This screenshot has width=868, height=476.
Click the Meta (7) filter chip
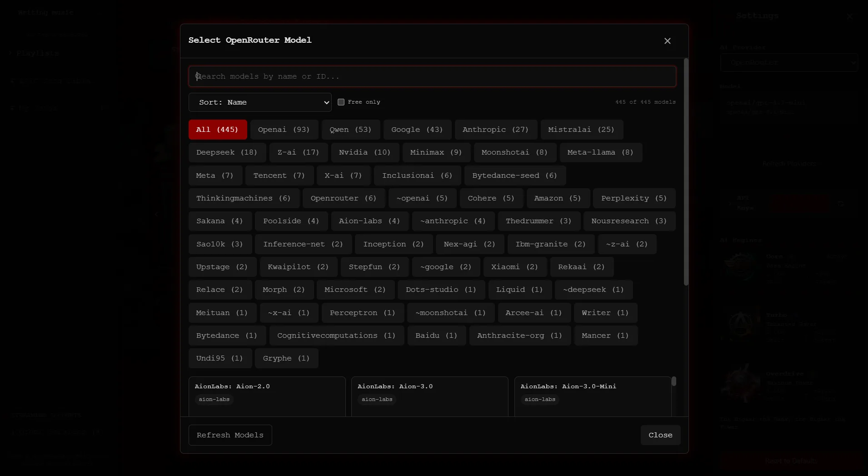pos(215,175)
